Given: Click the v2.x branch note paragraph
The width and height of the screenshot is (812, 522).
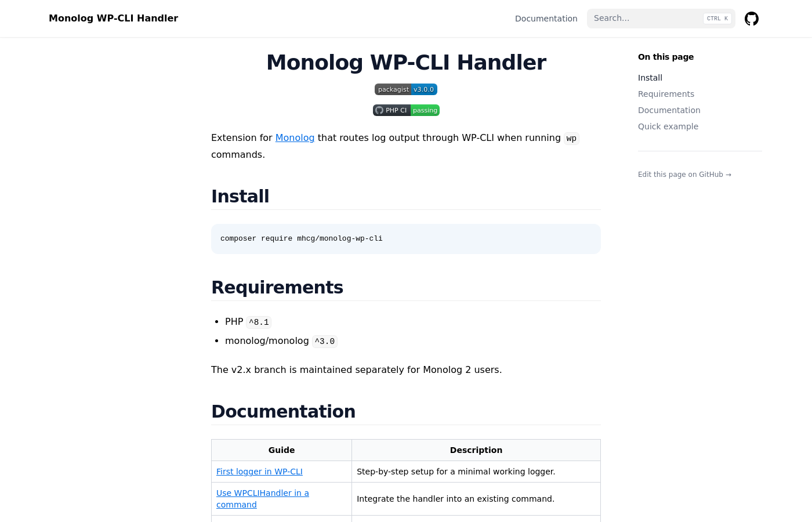Looking at the screenshot, I should point(356,369).
